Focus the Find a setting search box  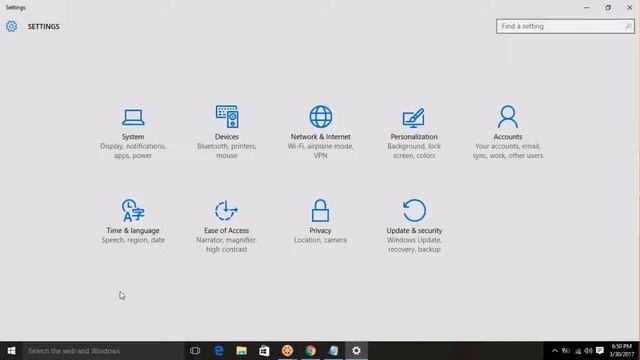[565, 27]
